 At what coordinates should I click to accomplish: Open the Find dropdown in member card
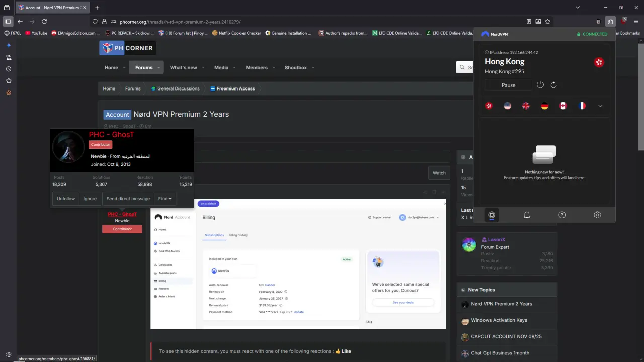(165, 199)
